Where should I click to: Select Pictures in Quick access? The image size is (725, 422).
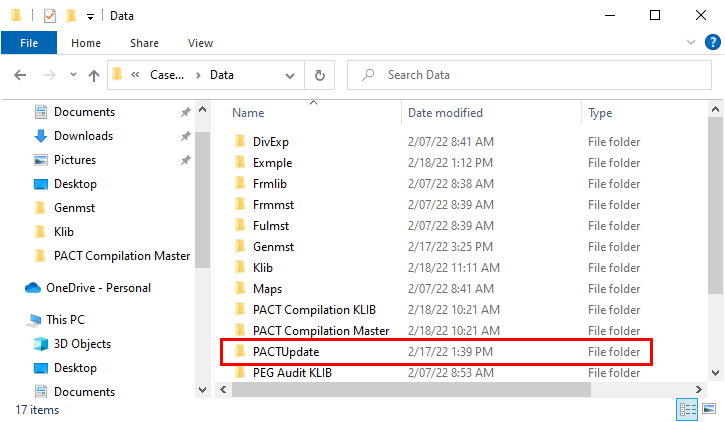pyautogui.click(x=75, y=160)
